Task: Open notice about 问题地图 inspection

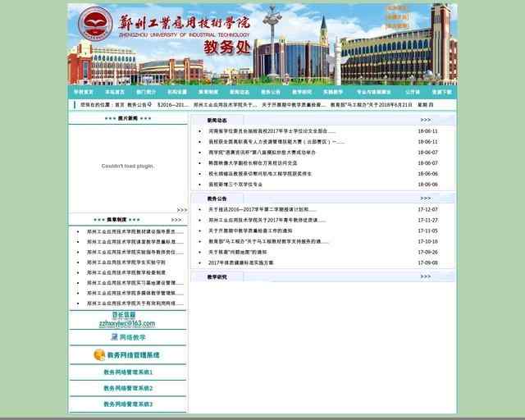Action: pyautogui.click(x=238, y=252)
